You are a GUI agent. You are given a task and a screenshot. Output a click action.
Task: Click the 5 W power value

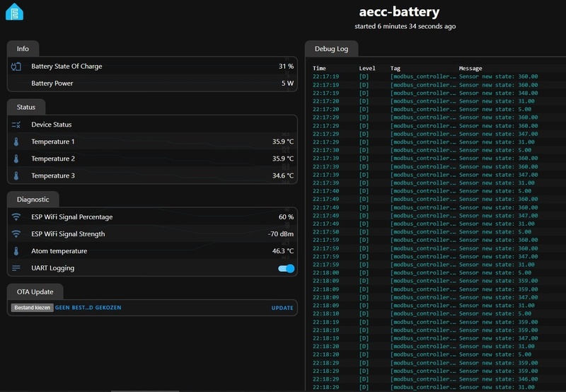[288, 83]
